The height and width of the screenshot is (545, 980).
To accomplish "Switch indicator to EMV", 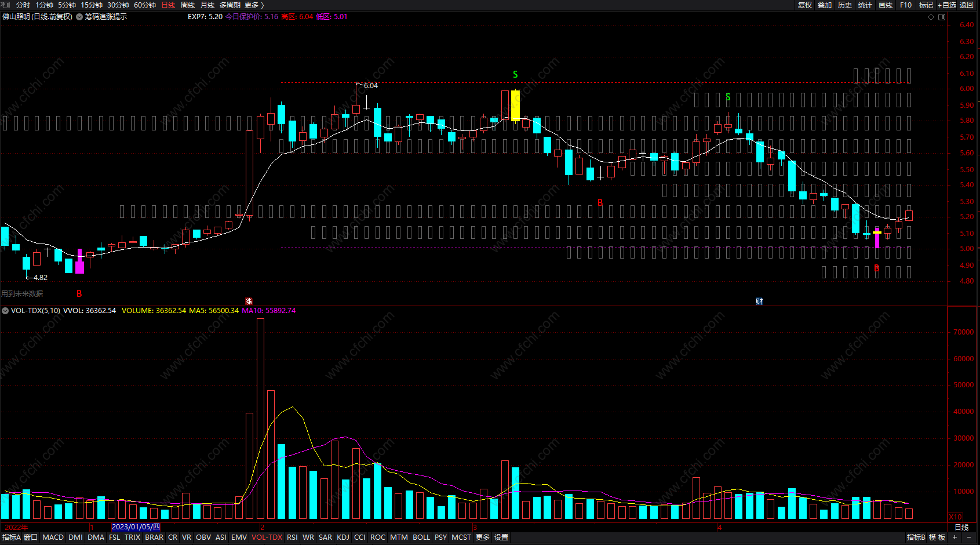I will 239,537.
